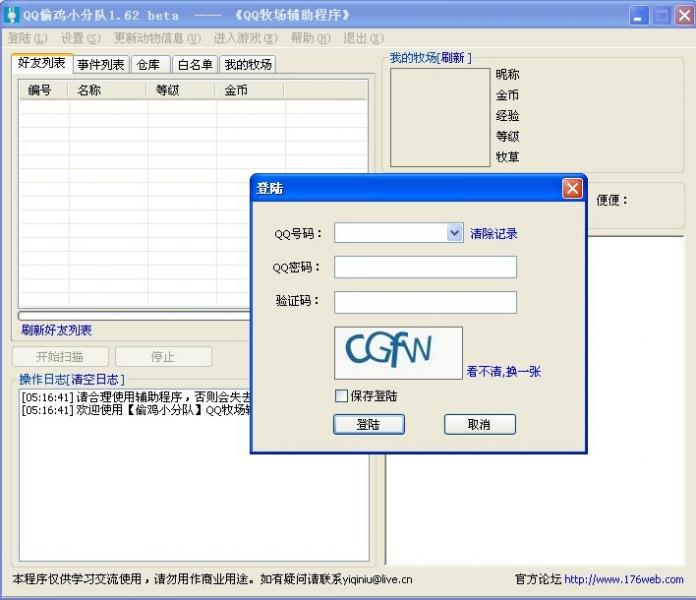The height and width of the screenshot is (600, 696).
Task: Click the 编号 column header
Action: (44, 90)
